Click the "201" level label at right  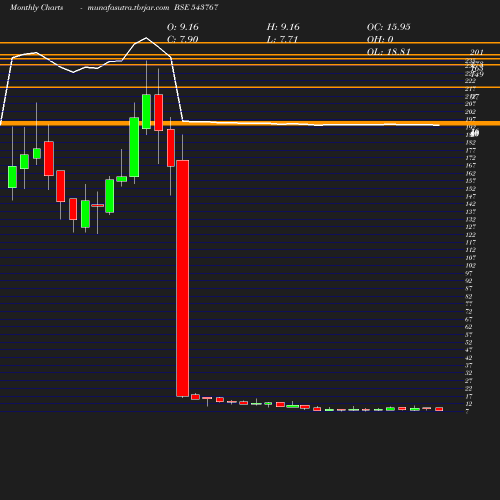click(x=477, y=52)
